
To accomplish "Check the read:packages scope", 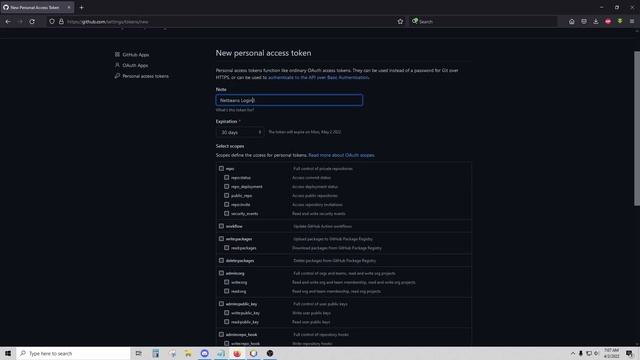I will point(227,248).
